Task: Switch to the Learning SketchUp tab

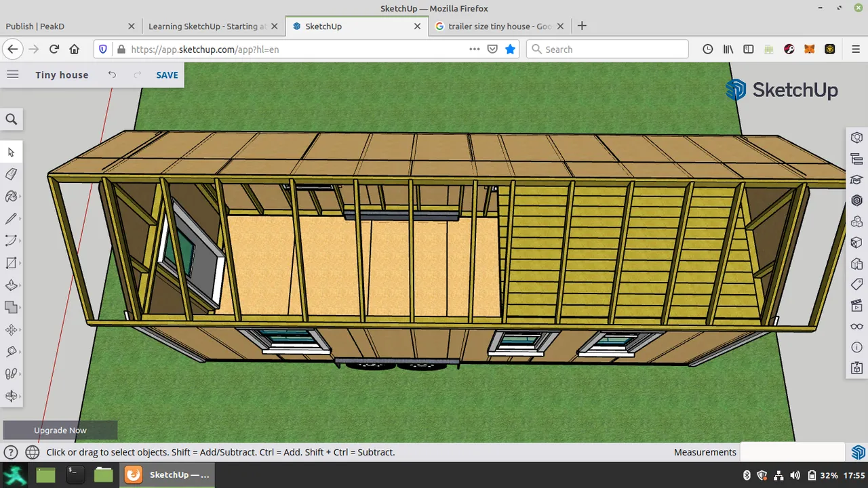Action: coord(213,26)
